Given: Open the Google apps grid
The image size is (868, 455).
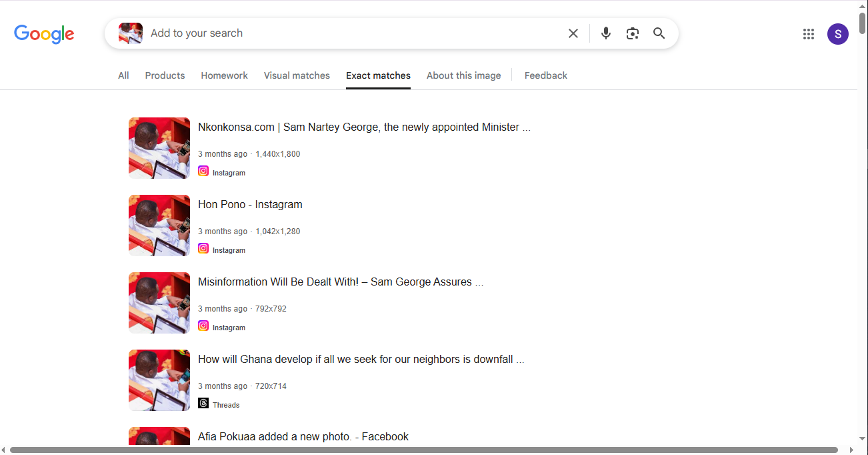Looking at the screenshot, I should click(809, 34).
